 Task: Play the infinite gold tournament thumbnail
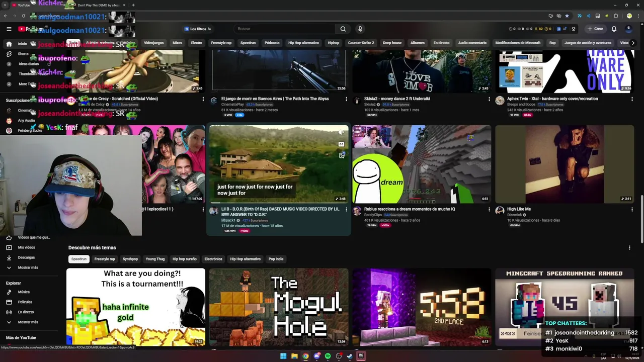(136, 307)
